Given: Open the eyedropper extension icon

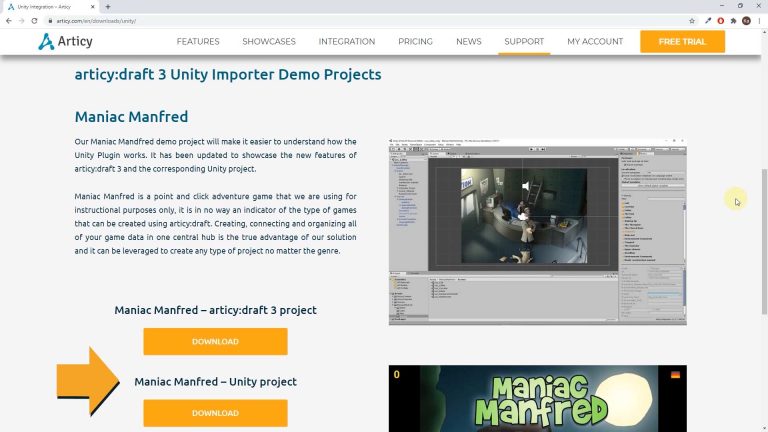Looking at the screenshot, I should 708,21.
